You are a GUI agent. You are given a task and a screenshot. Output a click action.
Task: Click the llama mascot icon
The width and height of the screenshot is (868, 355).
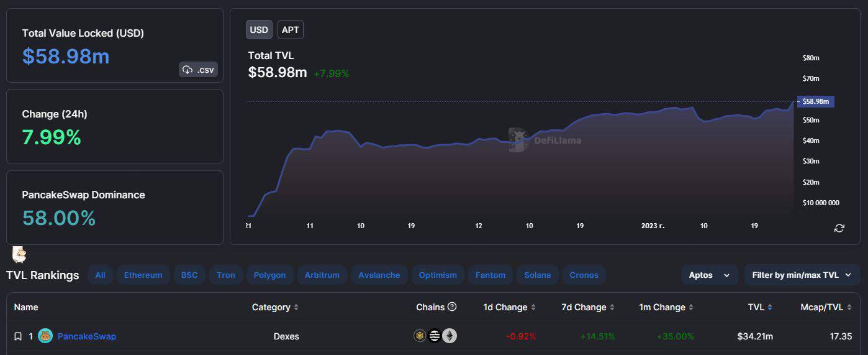coord(19,254)
